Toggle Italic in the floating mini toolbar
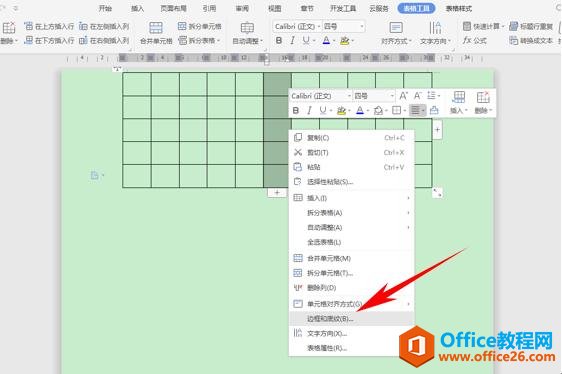Screen dimensions: 562x374 coord(309,110)
